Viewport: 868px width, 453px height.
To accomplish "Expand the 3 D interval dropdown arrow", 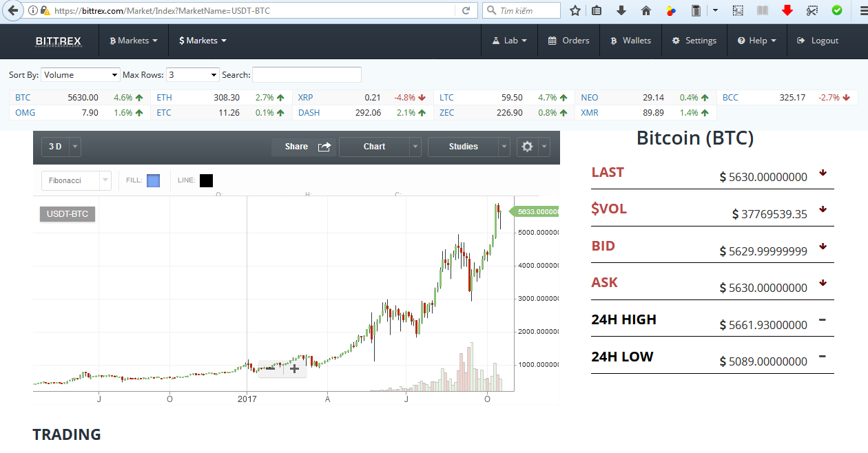I will pos(75,147).
